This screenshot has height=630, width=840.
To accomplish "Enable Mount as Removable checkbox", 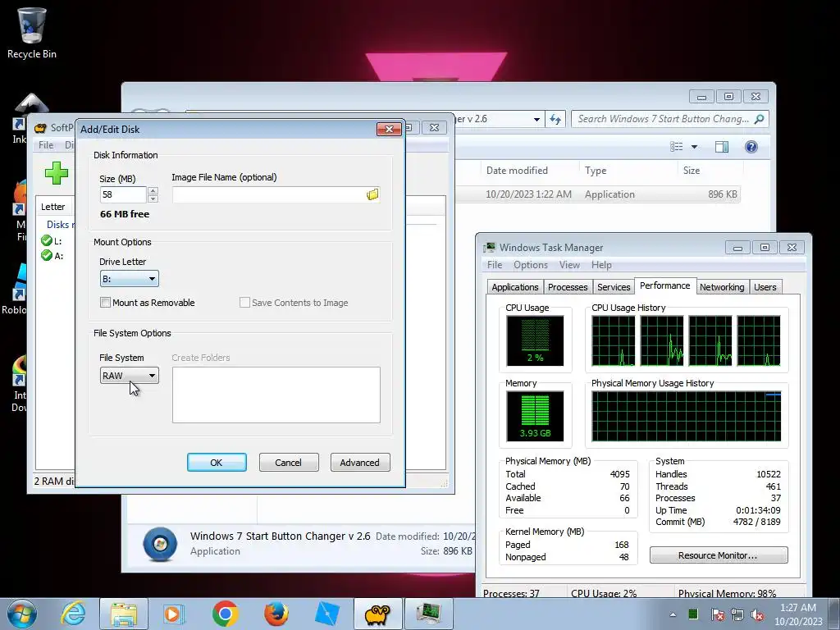I will coord(106,302).
